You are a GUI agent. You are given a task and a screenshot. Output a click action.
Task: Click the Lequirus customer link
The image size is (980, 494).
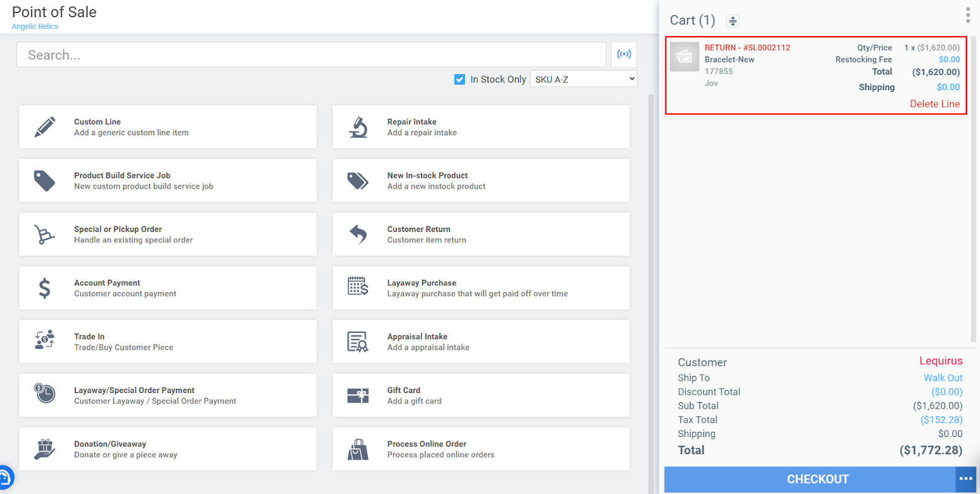[x=941, y=361]
